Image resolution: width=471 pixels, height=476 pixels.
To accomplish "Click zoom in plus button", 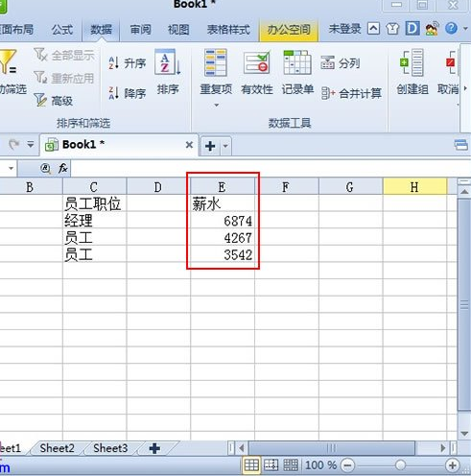I will (452, 465).
